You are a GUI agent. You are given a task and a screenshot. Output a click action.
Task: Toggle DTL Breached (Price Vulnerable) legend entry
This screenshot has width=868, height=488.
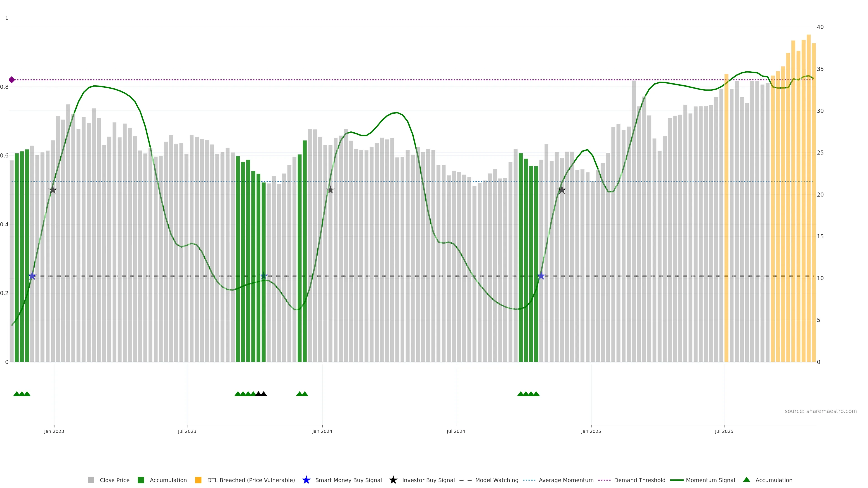click(x=251, y=480)
